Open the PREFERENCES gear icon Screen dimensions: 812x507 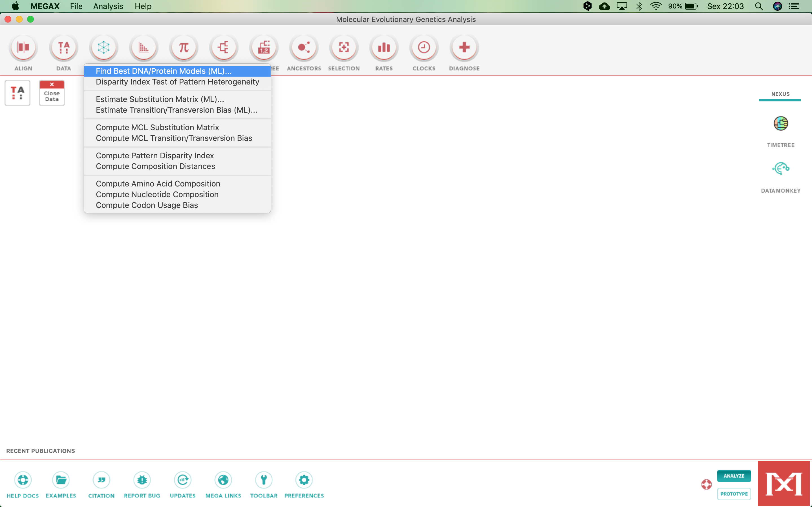tap(304, 480)
